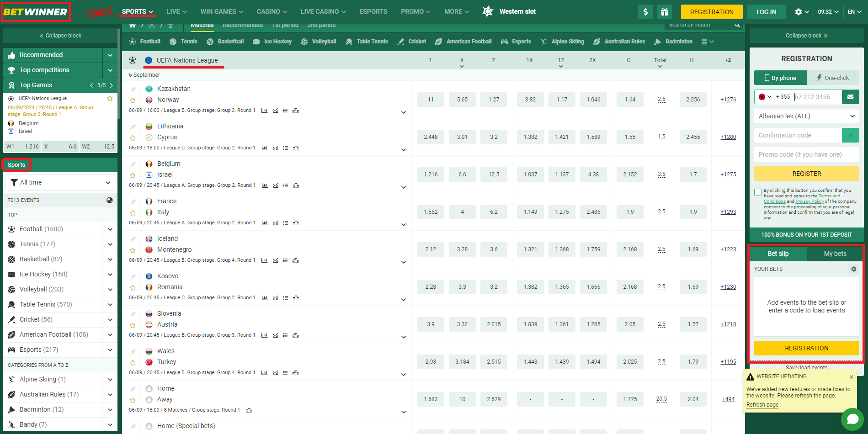Switch to Recommended matches tab
Viewport: 868px width, 434px height.
(243, 25)
